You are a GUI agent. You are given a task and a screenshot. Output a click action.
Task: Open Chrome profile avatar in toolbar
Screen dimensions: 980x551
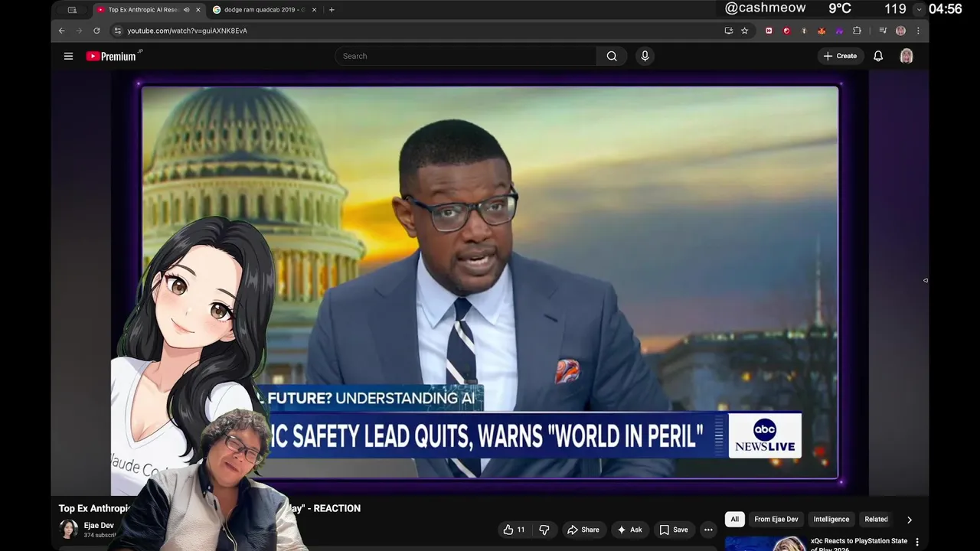900,31
